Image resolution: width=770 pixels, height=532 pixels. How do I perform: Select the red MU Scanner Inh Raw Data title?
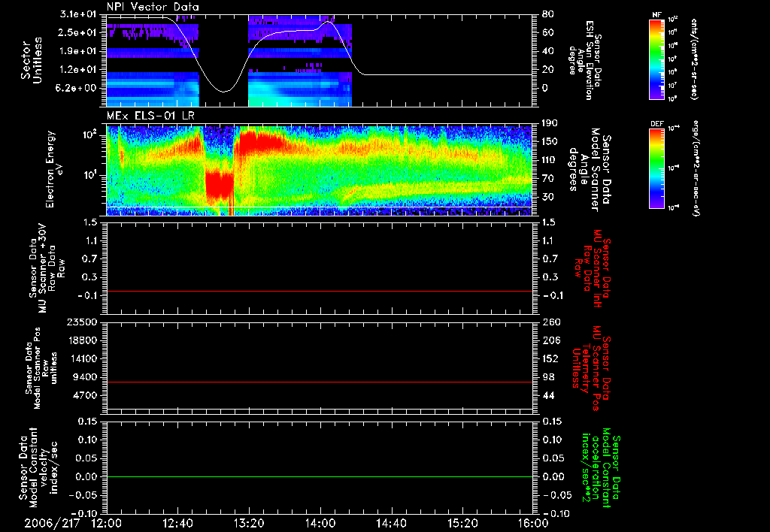pyautogui.click(x=593, y=268)
